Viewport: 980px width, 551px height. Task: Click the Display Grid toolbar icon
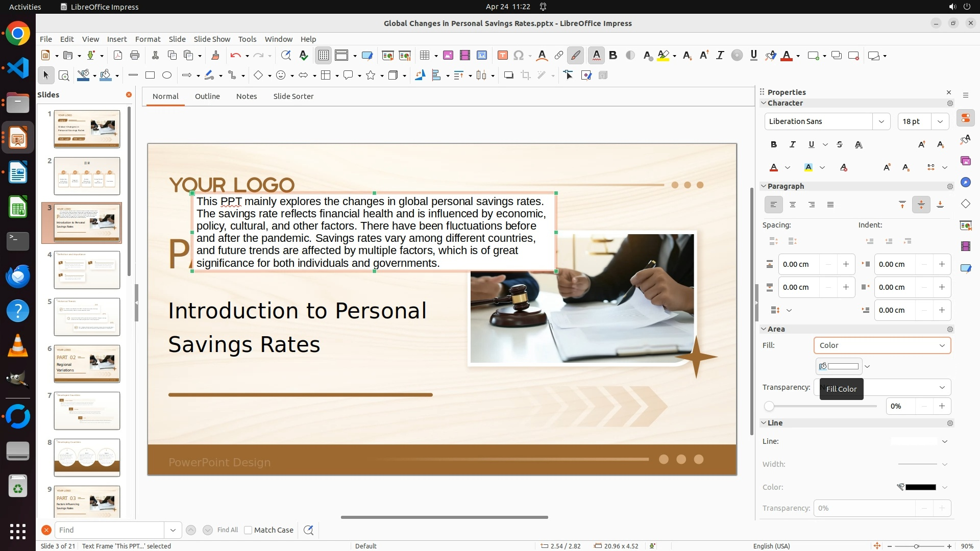point(324,56)
